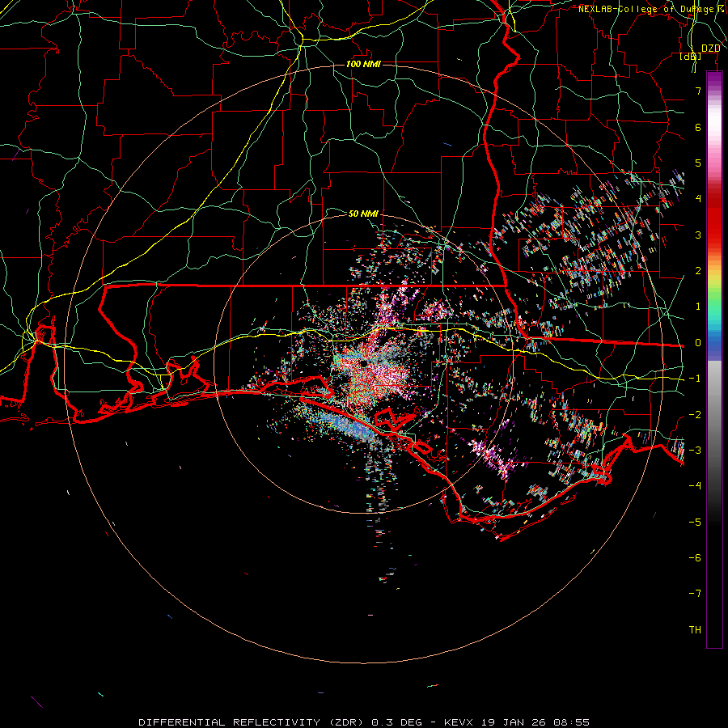
Task: Click the -3 value on the color scale
Action: tap(695, 450)
